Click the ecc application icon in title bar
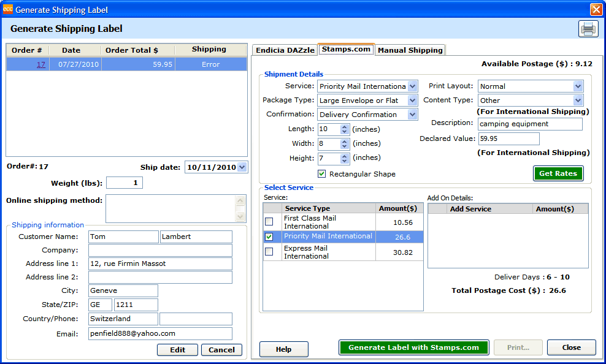The height and width of the screenshot is (364, 606). [8, 9]
